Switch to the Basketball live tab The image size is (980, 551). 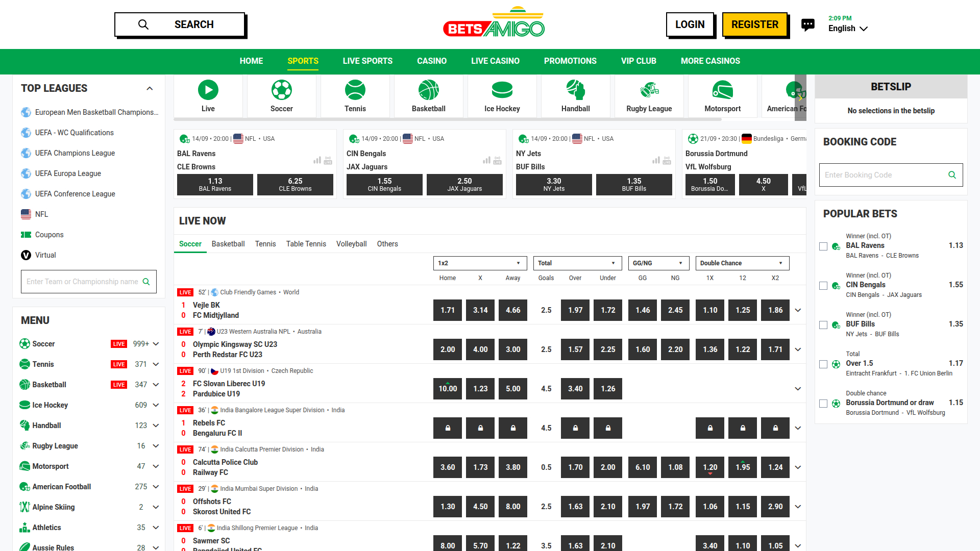click(228, 244)
